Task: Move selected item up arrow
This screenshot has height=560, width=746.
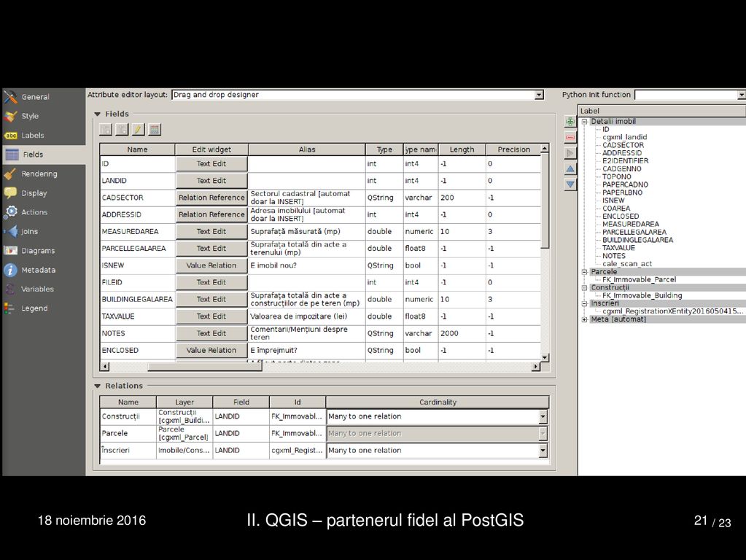Action: pos(570,168)
